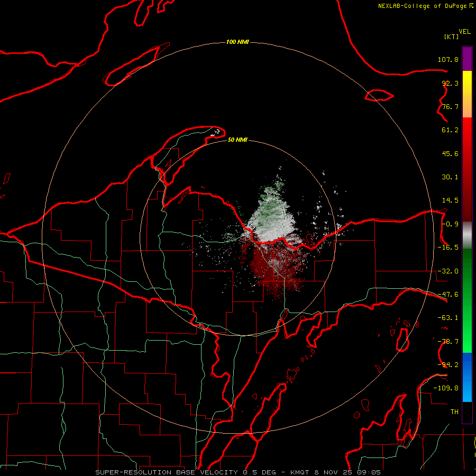The height and width of the screenshot is (476, 476).
Task: Click the TH legend label
Action: pos(454,412)
